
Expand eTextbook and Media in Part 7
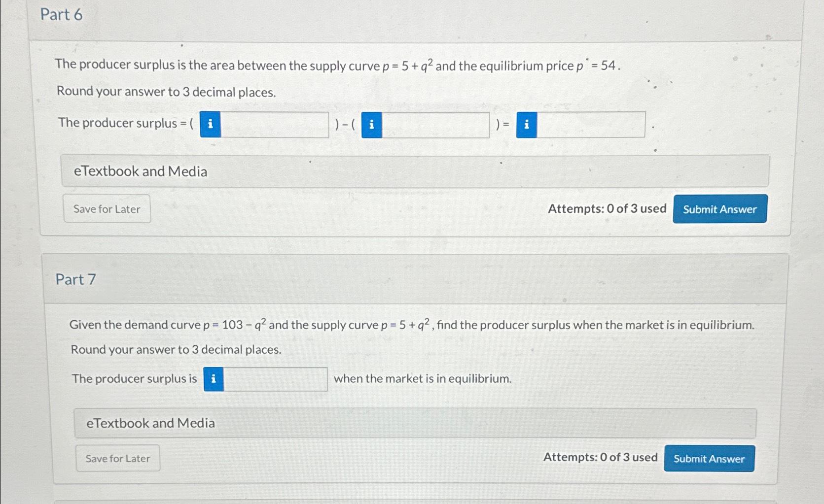coord(150,423)
